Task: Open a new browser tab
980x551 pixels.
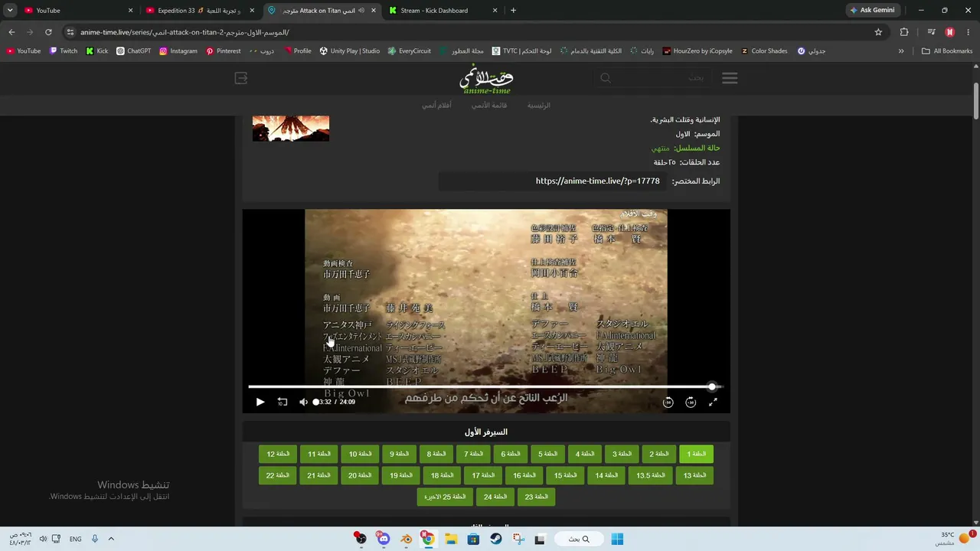Action: click(x=513, y=11)
